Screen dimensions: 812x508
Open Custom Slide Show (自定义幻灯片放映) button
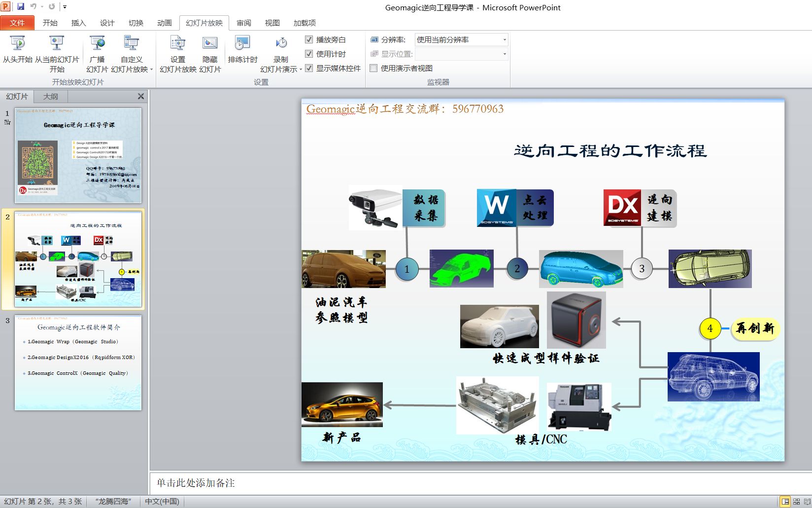[132, 54]
